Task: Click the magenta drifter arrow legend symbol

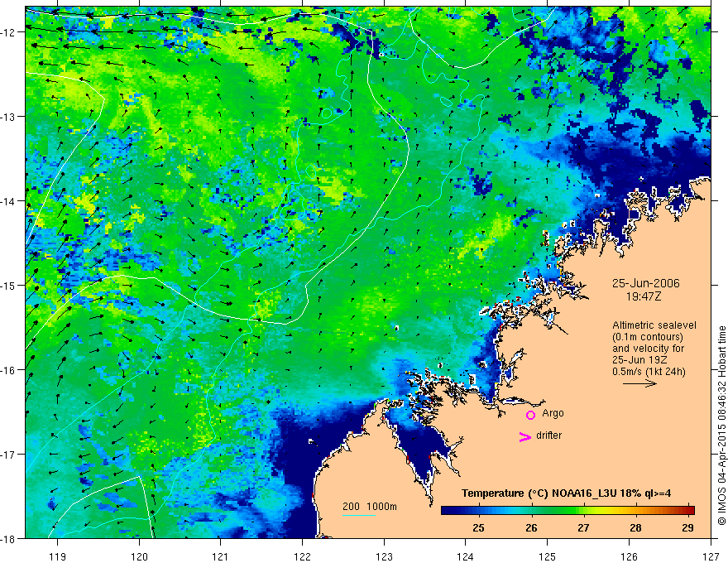Action: pyautogui.click(x=525, y=436)
